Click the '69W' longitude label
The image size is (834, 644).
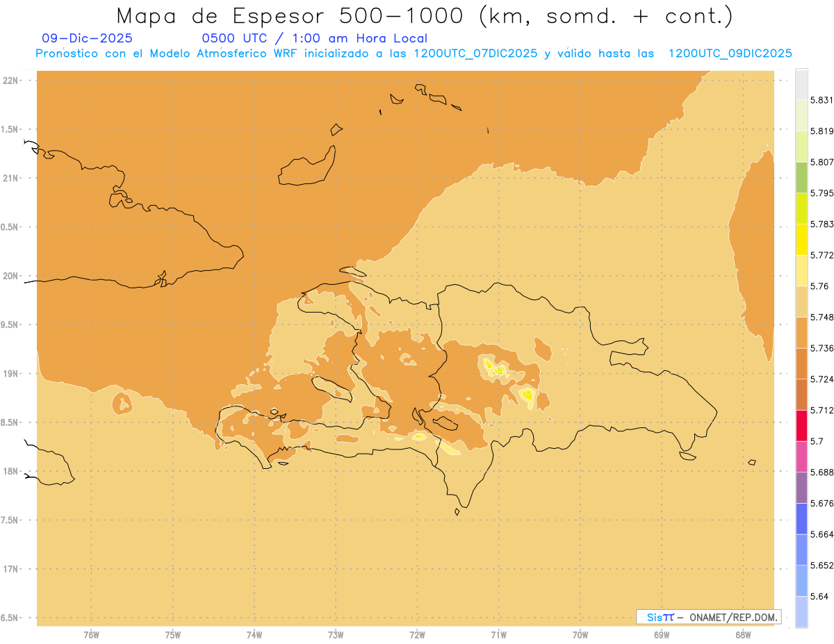click(662, 634)
